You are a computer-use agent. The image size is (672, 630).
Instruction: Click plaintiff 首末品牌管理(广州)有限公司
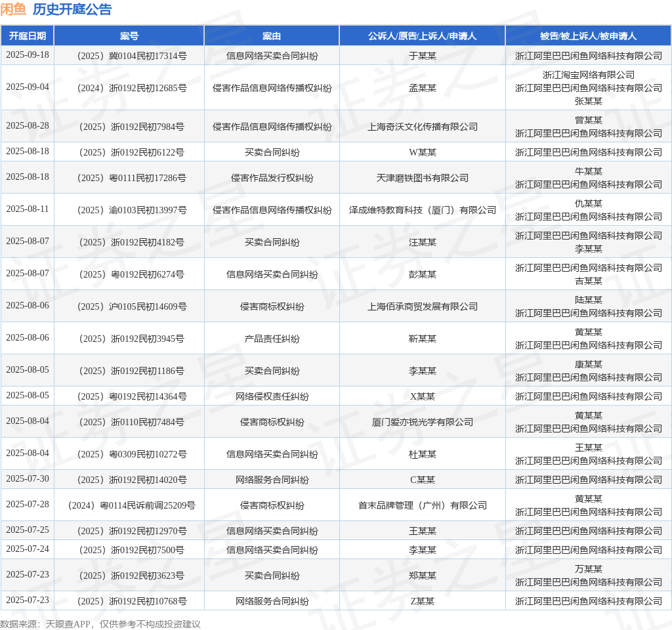423,505
